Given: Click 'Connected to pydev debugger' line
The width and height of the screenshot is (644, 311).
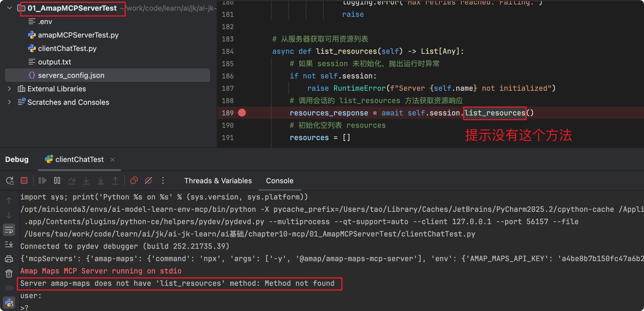Looking at the screenshot, I should click(x=125, y=246).
